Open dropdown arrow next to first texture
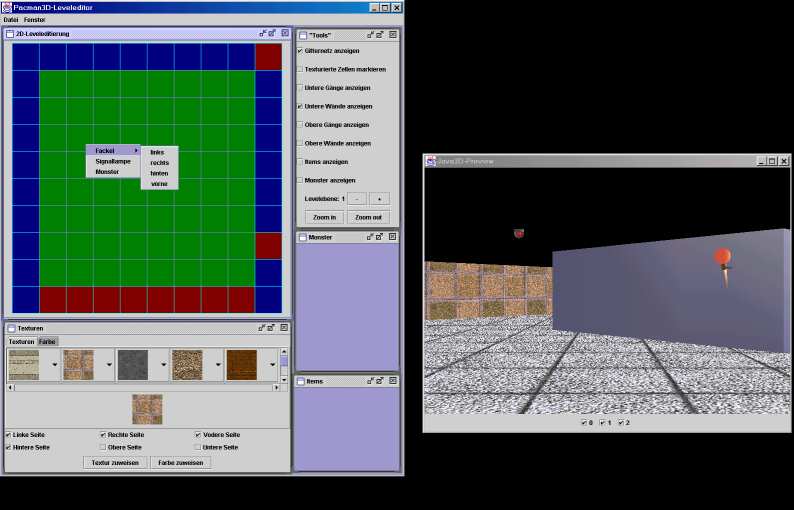Viewport: 794px width, 510px height. 53,365
